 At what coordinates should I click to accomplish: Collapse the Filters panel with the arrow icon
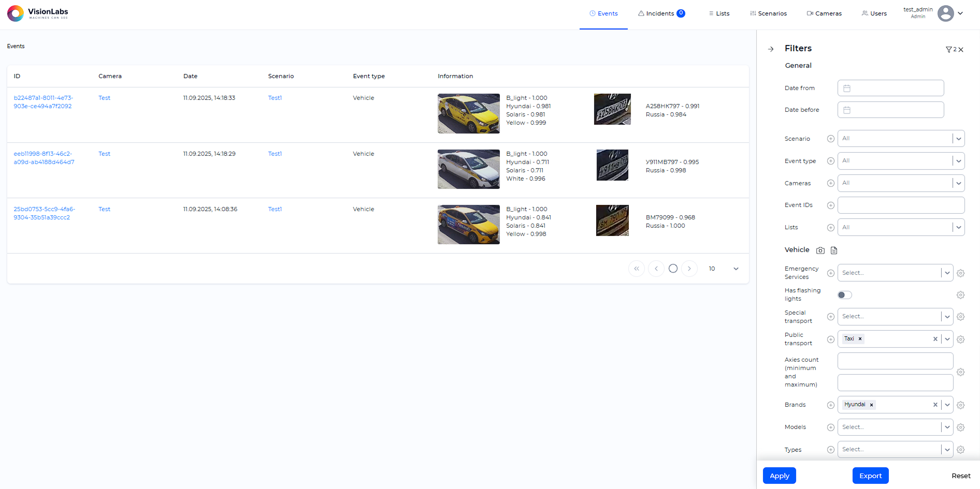pos(771,49)
